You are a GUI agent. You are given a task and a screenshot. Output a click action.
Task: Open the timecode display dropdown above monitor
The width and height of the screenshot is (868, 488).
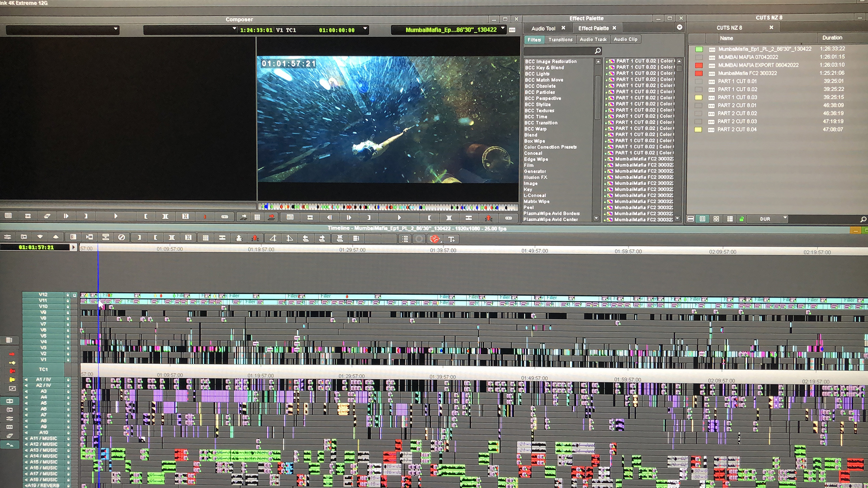tap(365, 29)
